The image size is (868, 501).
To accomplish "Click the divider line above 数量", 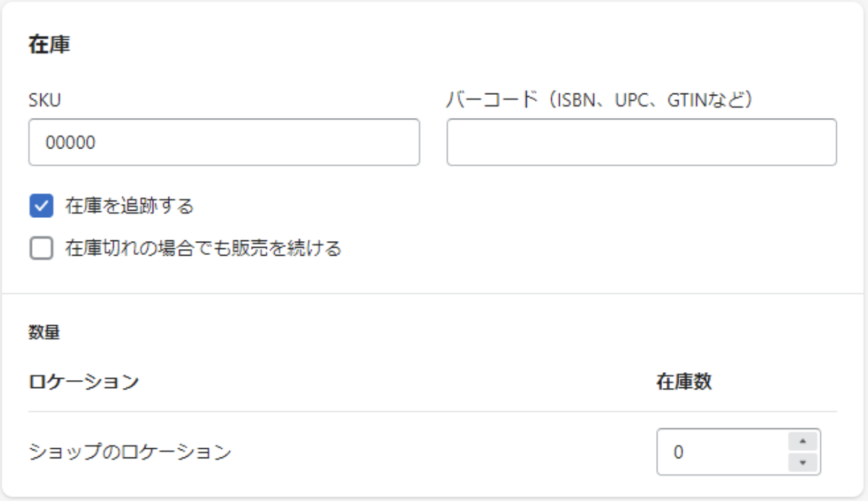I will (x=434, y=294).
